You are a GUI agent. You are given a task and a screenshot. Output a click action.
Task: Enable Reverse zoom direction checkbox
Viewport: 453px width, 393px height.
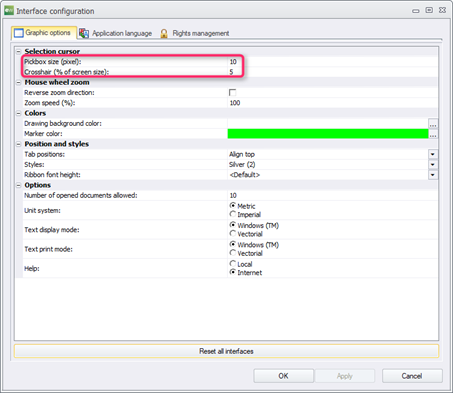(233, 93)
